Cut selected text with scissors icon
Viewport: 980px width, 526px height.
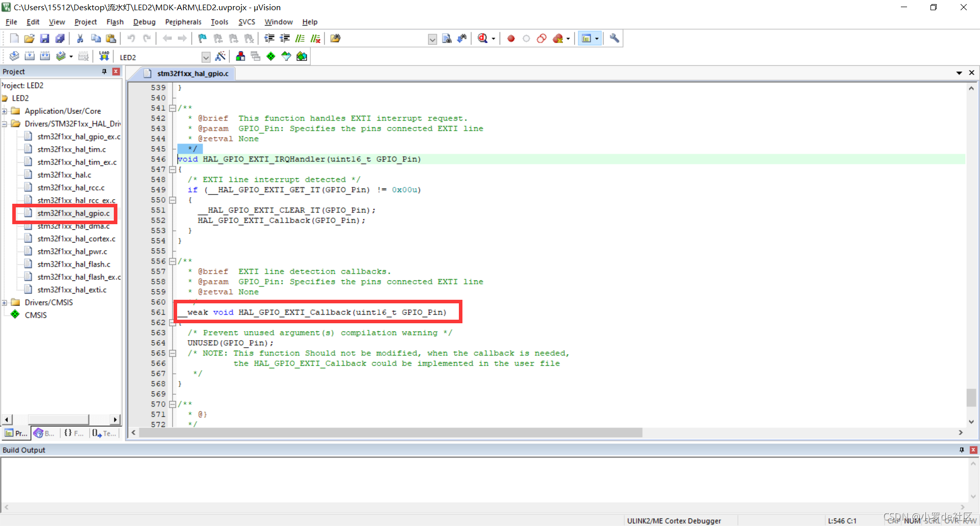[80, 38]
